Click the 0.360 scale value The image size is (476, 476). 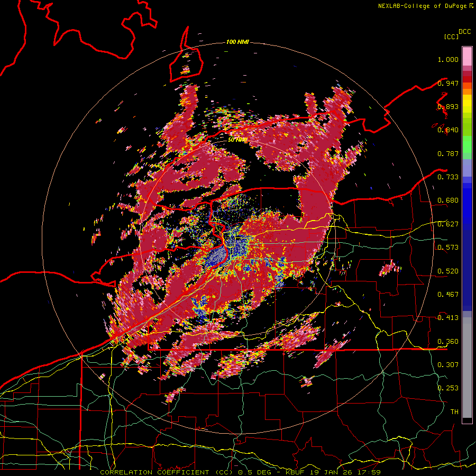pos(448,342)
